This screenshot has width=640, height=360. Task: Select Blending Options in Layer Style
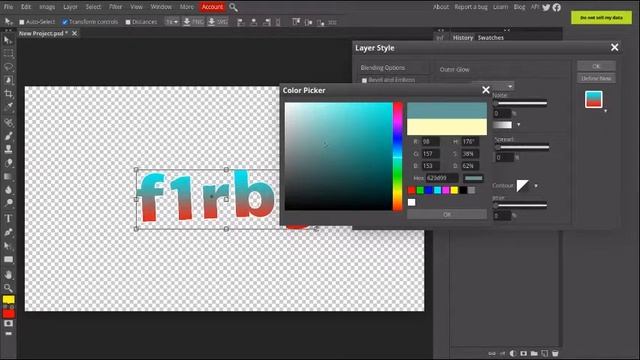[383, 68]
